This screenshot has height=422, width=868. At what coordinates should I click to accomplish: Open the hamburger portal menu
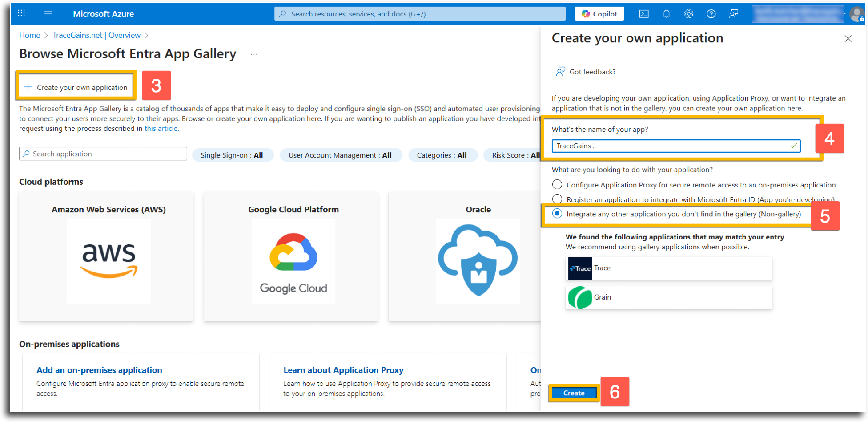[x=48, y=14]
